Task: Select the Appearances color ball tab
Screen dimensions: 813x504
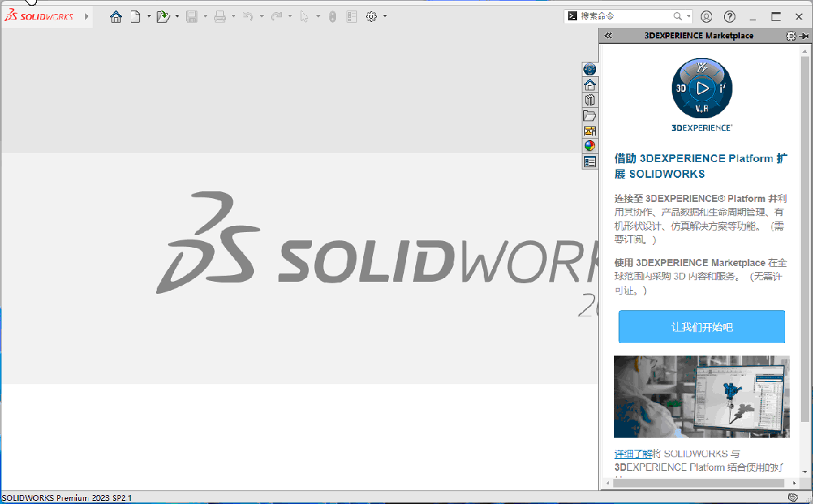Action: pos(589,146)
